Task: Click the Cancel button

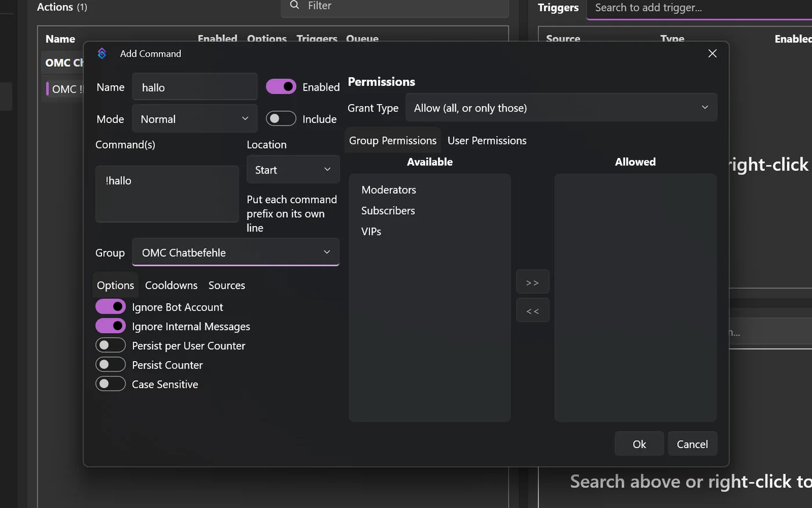Action: 693,444
